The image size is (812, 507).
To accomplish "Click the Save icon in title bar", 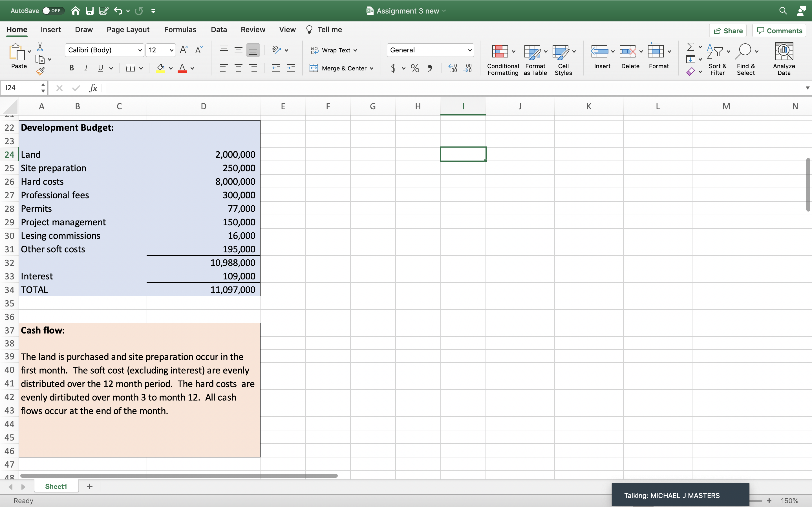I will (x=89, y=11).
